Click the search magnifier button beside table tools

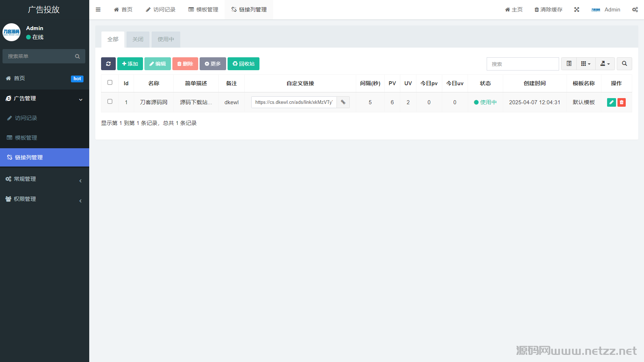pos(624,64)
